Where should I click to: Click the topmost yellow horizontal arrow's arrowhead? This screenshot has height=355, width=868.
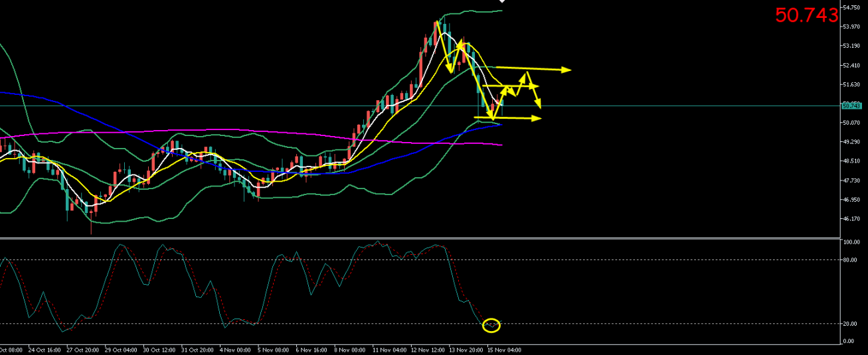point(567,70)
